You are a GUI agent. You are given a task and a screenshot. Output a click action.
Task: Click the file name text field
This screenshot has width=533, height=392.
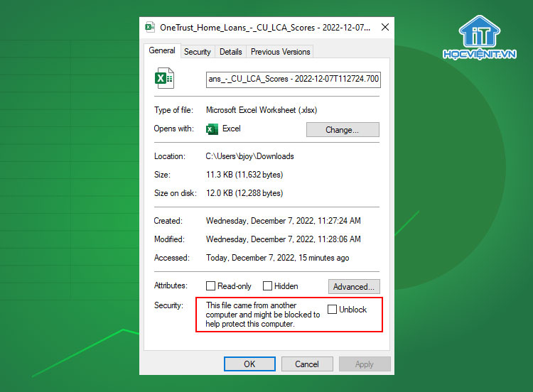click(x=294, y=80)
